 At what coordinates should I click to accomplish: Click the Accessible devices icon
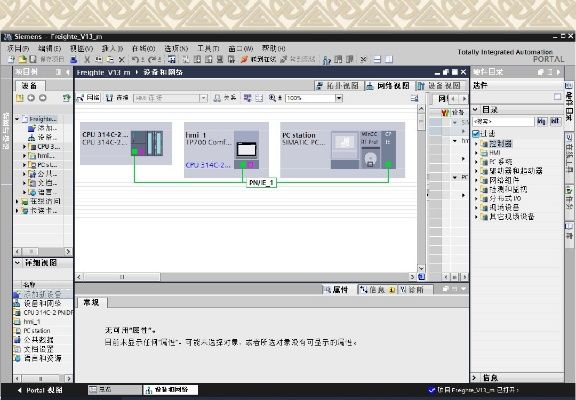click(x=327, y=60)
